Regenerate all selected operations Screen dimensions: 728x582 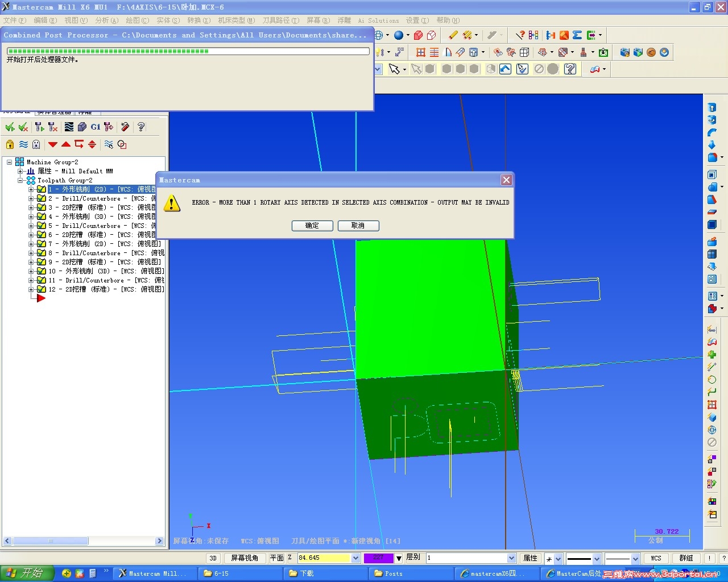tap(39, 127)
